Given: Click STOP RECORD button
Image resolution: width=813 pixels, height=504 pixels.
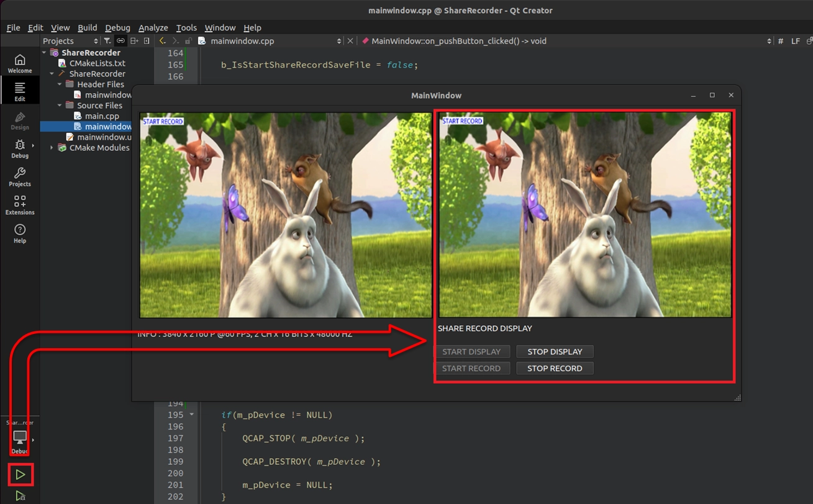Looking at the screenshot, I should [x=555, y=368].
